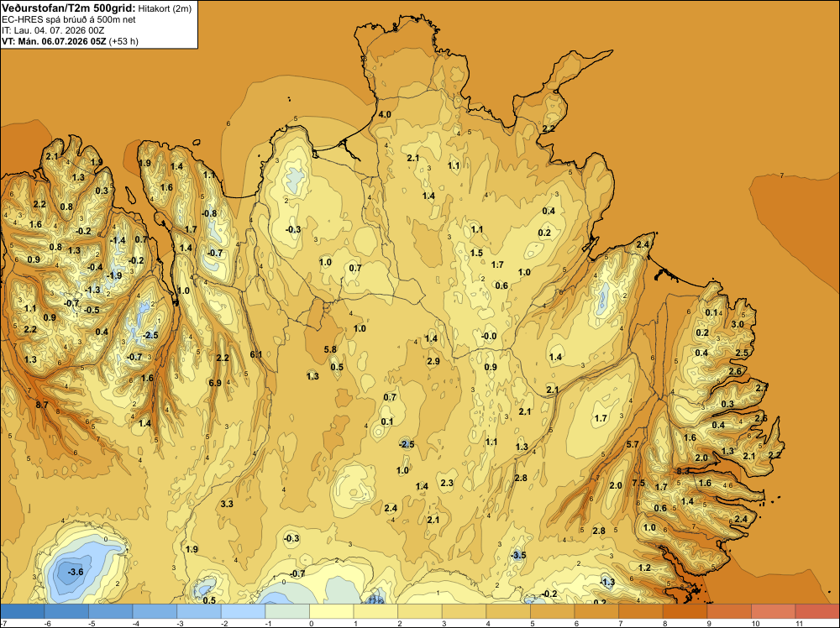
Task: Click the legend tick label '10'
Action: click(x=755, y=623)
